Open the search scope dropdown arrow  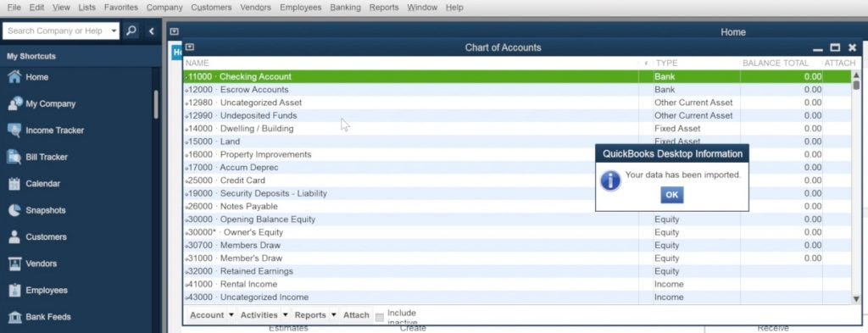click(114, 31)
